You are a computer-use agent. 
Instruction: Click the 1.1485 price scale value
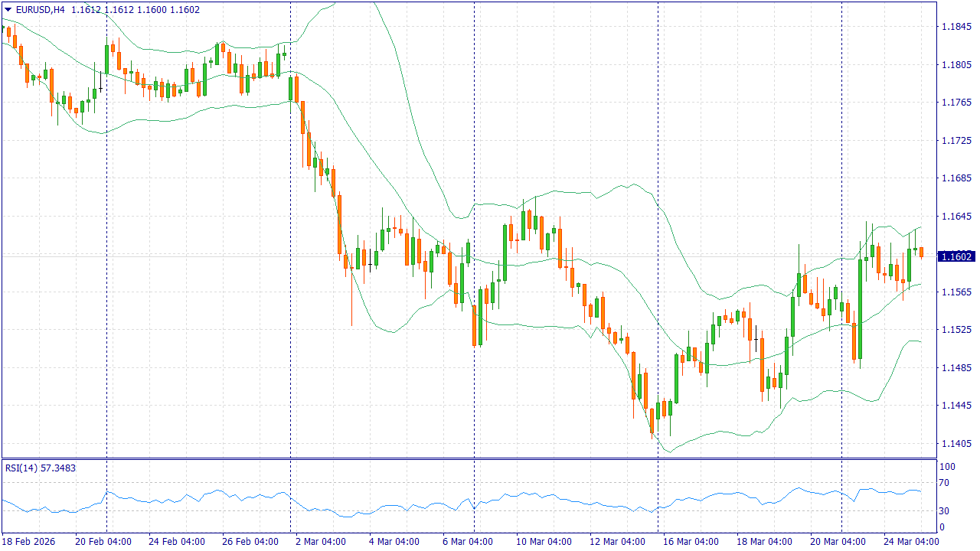tap(957, 368)
